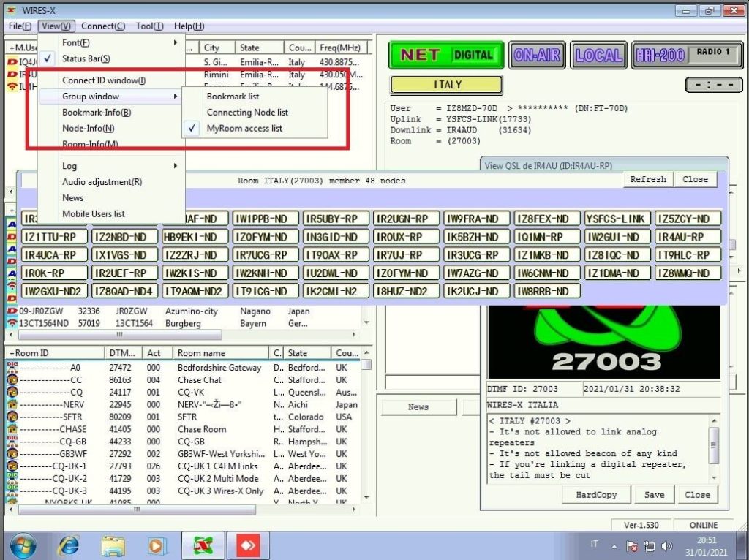Launch Internet Explorer from taskbar
This screenshot has width=749, height=560.
coord(69,546)
